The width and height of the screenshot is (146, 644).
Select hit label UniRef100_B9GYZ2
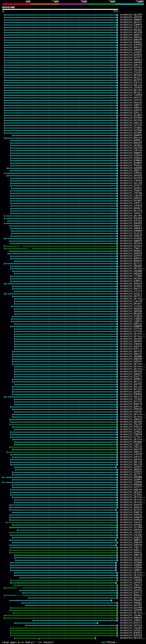point(131,48)
